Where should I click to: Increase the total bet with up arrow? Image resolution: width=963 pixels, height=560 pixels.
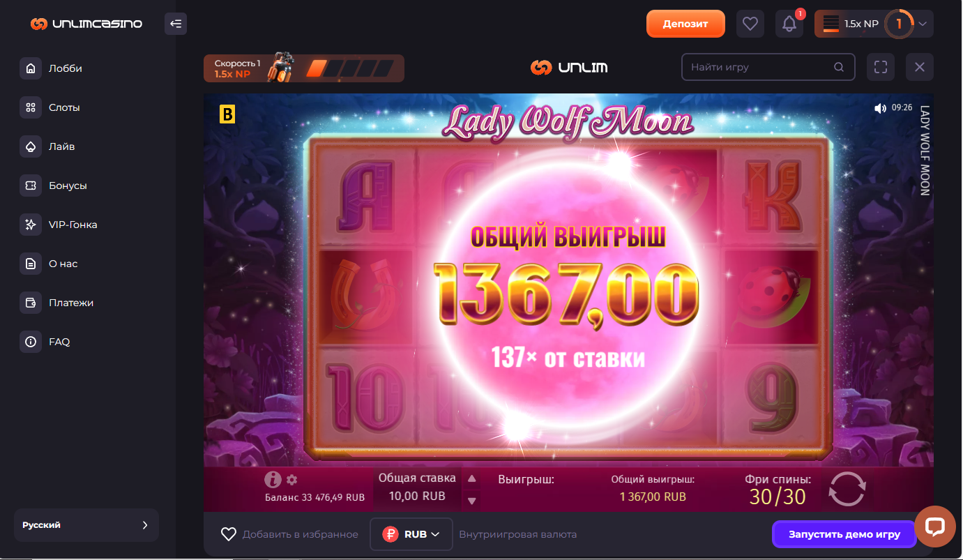[x=472, y=478]
